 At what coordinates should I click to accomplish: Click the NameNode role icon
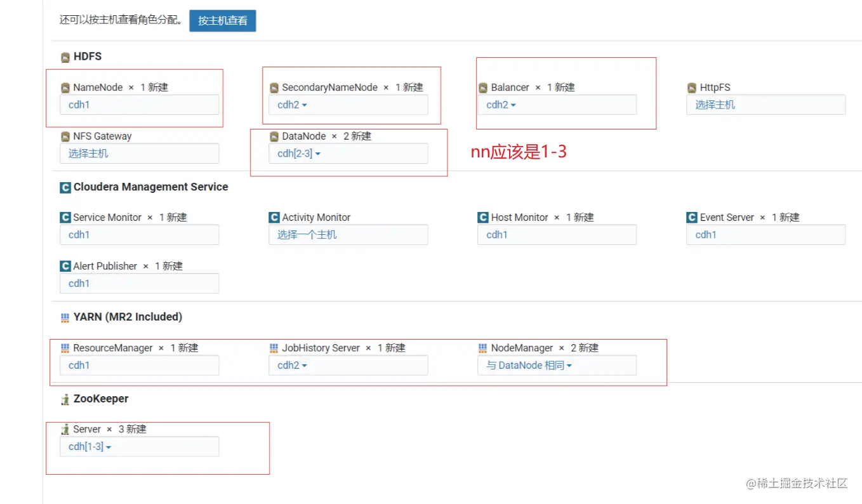coord(65,88)
